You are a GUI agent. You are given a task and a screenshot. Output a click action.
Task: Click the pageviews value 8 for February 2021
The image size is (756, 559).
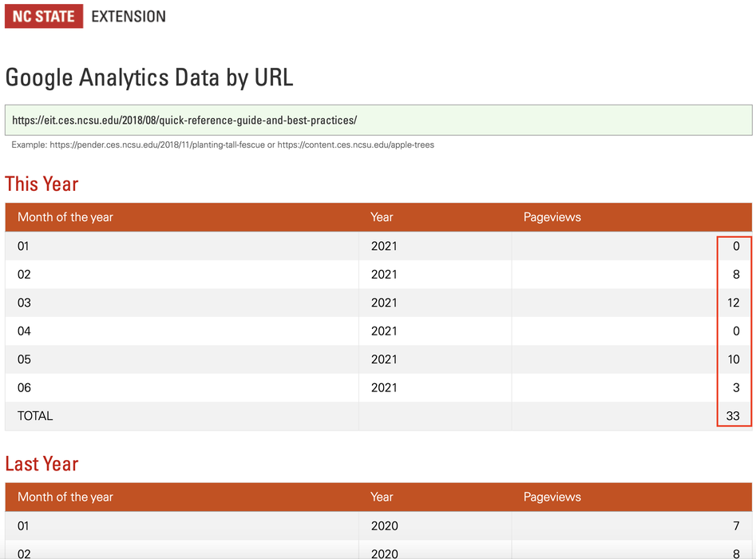pyautogui.click(x=735, y=275)
